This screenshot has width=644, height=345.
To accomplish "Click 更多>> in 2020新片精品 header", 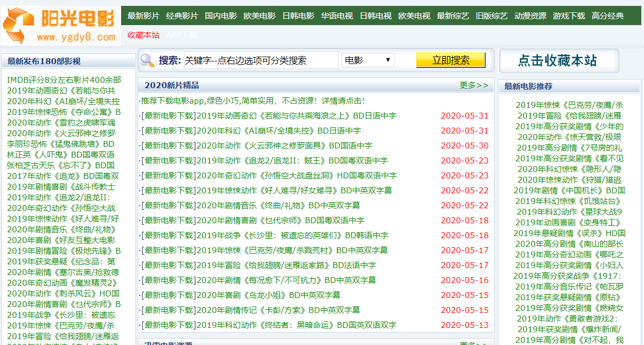I will pyautogui.click(x=474, y=85).
